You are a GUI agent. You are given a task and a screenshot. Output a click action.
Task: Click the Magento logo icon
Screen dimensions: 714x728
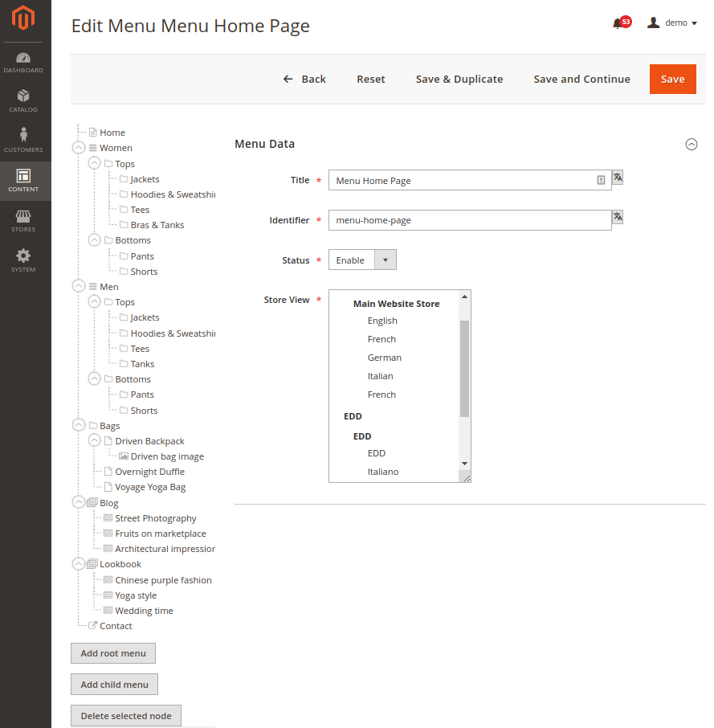click(x=23, y=18)
